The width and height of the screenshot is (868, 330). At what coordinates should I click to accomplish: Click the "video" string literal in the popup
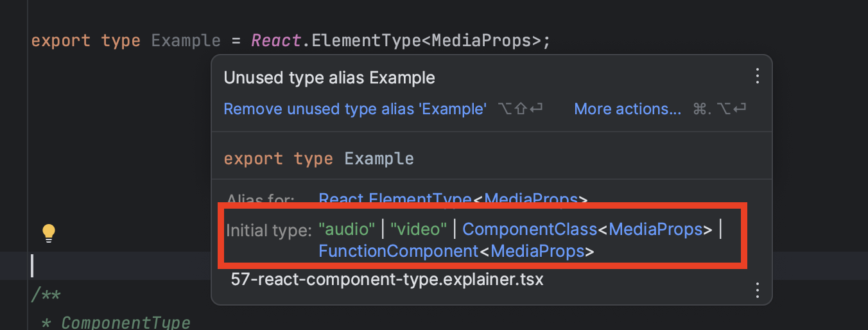[x=419, y=229]
